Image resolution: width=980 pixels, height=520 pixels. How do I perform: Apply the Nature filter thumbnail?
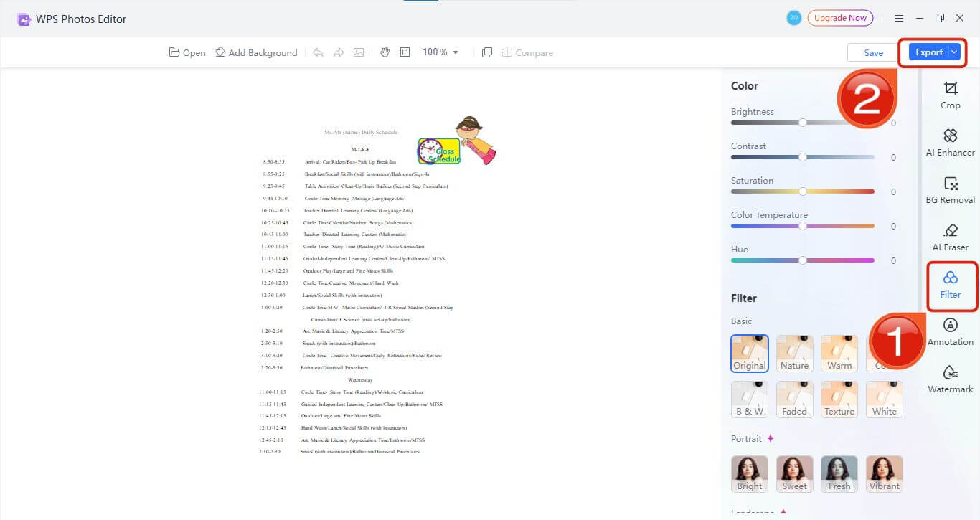[794, 353]
